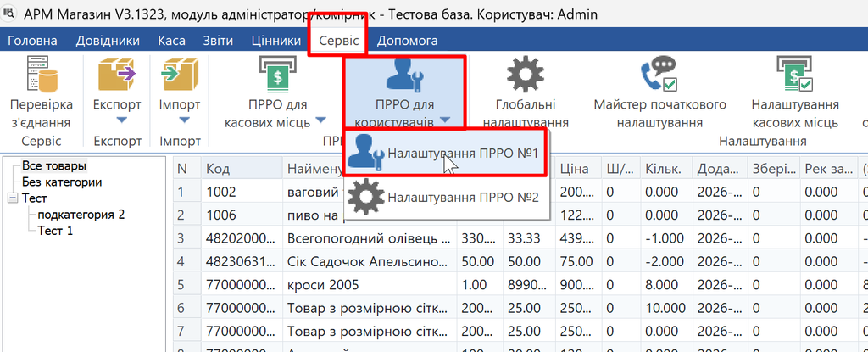Sort by the N column header
The image size is (868, 352).
(187, 169)
